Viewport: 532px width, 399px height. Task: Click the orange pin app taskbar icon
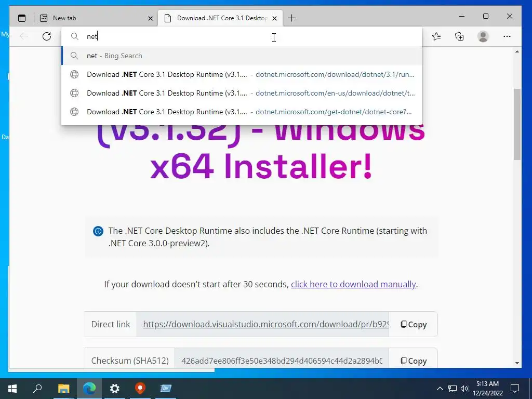pyautogui.click(x=140, y=389)
